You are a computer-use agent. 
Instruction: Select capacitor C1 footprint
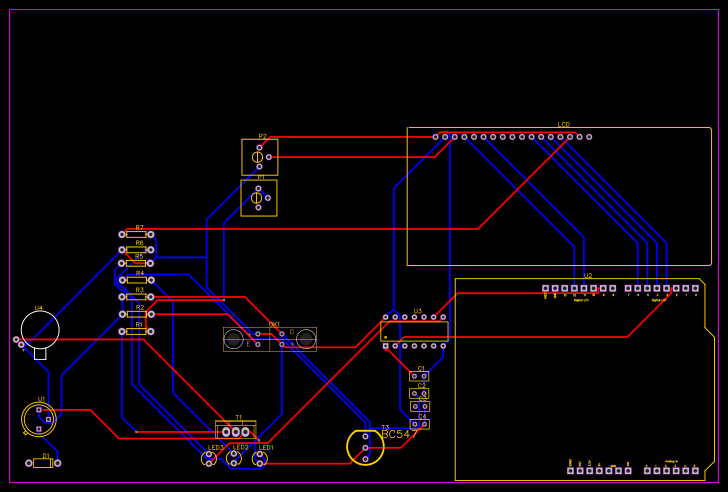tap(419, 376)
